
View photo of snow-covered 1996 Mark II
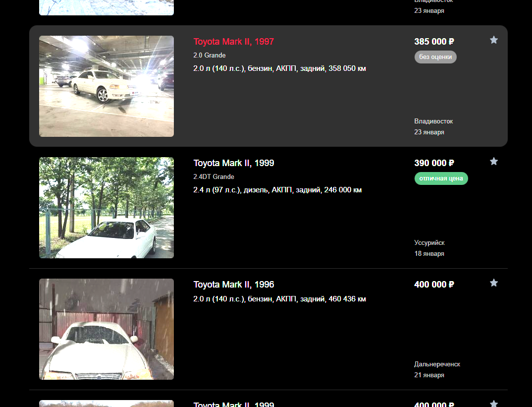[x=106, y=329]
